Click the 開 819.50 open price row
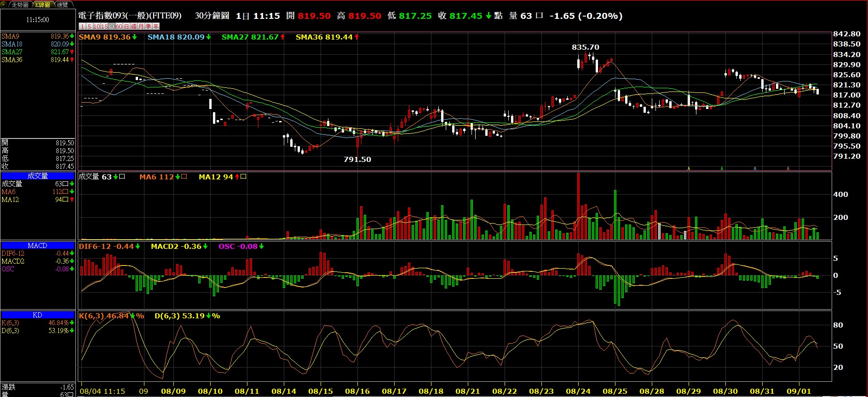Image resolution: width=868 pixels, height=397 pixels. coord(38,143)
